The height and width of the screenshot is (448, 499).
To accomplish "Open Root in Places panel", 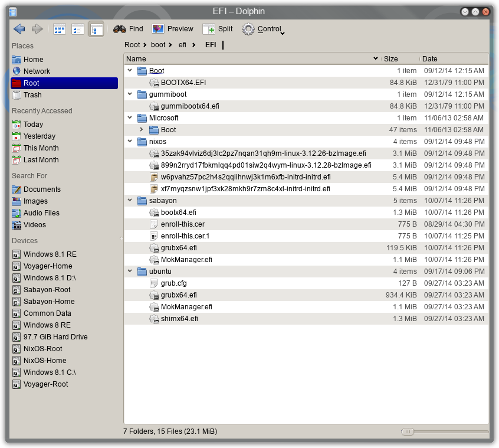I will pyautogui.click(x=64, y=83).
